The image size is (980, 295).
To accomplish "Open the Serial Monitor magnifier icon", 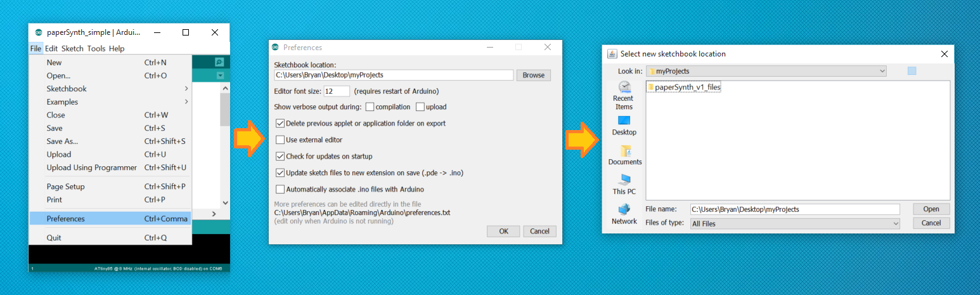I will click(219, 62).
